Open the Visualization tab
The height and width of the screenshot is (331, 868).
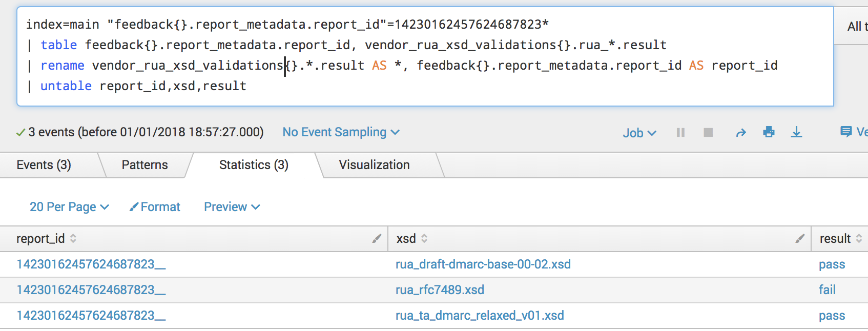point(375,165)
